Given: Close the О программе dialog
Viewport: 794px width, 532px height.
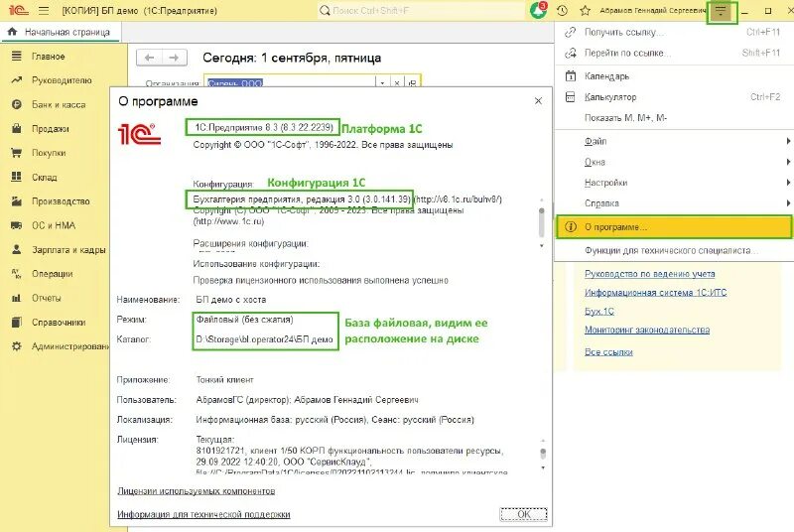Looking at the screenshot, I should pos(538,101).
